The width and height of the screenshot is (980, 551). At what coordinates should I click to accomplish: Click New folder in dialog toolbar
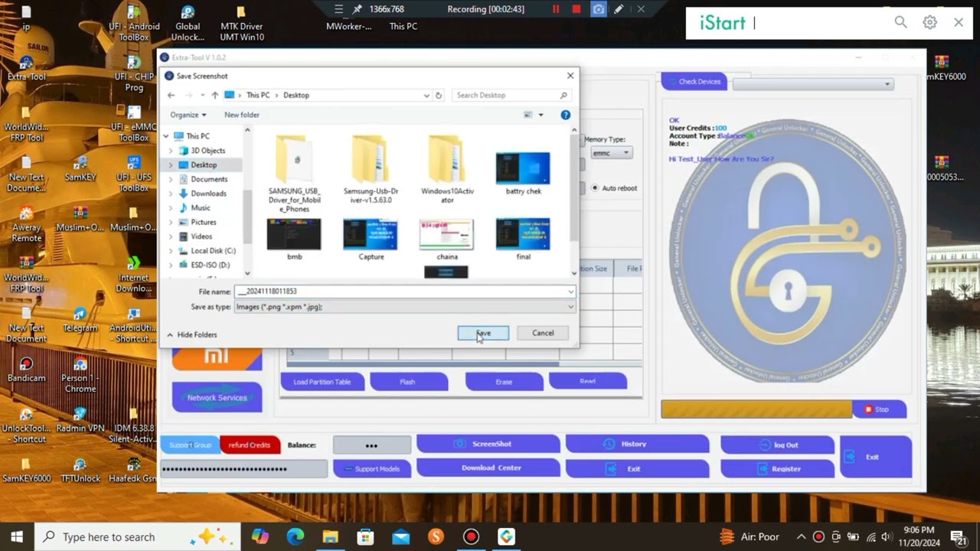[242, 115]
